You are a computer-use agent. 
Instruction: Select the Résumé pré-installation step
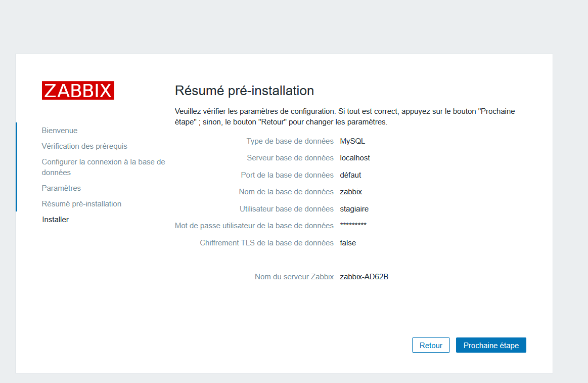[81, 203]
